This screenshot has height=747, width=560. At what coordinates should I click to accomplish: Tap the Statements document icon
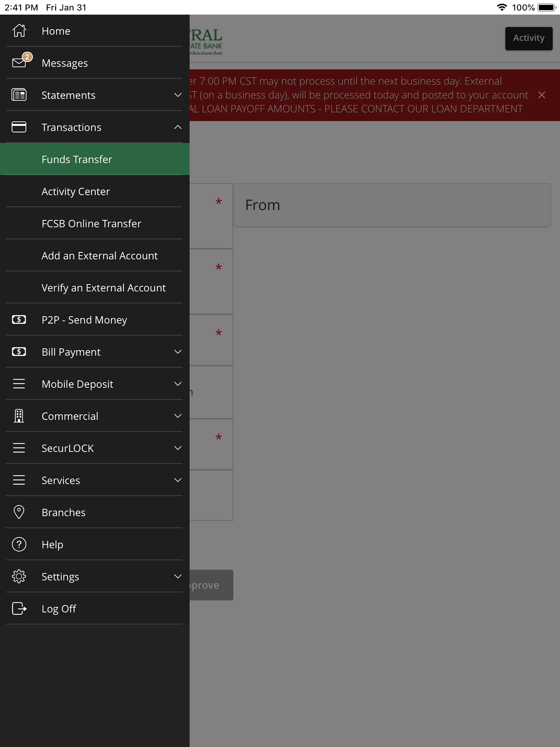[x=19, y=95]
